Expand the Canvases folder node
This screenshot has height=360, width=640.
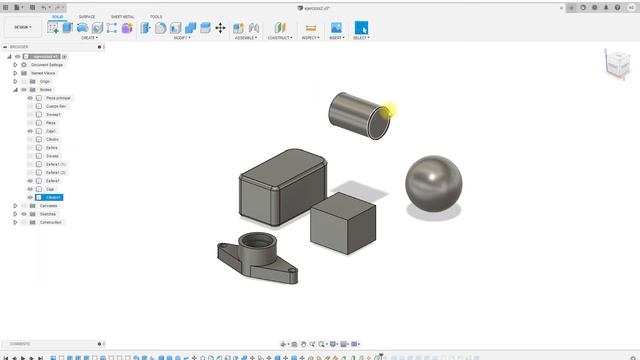pos(15,206)
